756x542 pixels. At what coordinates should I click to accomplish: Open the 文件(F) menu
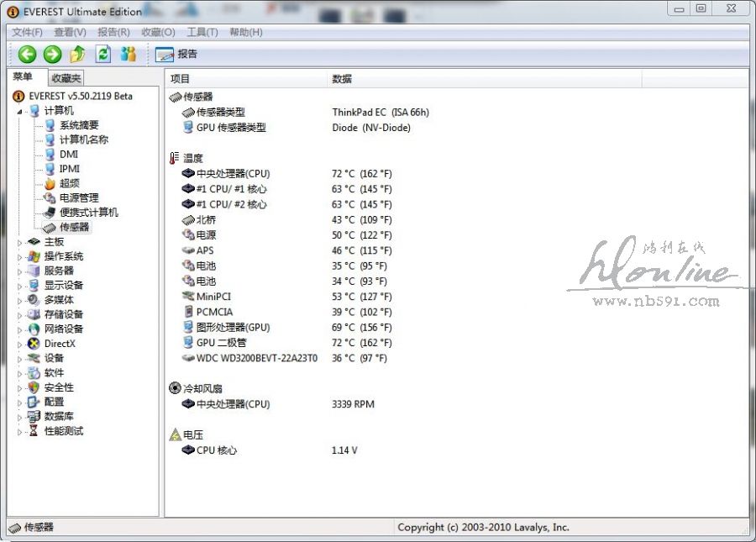click(27, 32)
